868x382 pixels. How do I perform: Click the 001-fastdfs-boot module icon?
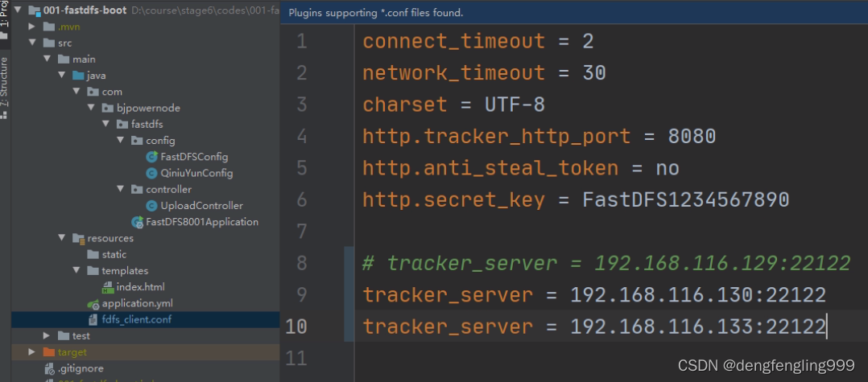coord(35,10)
